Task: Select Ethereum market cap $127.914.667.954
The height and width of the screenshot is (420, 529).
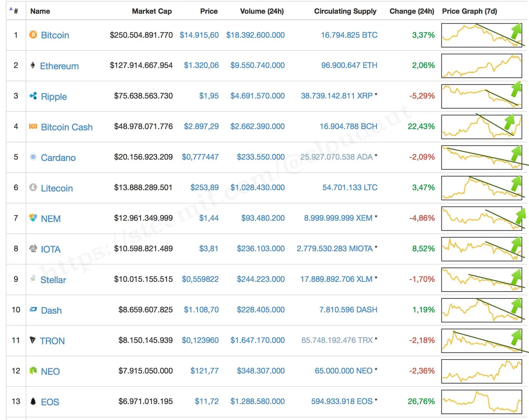Action: click(x=141, y=65)
